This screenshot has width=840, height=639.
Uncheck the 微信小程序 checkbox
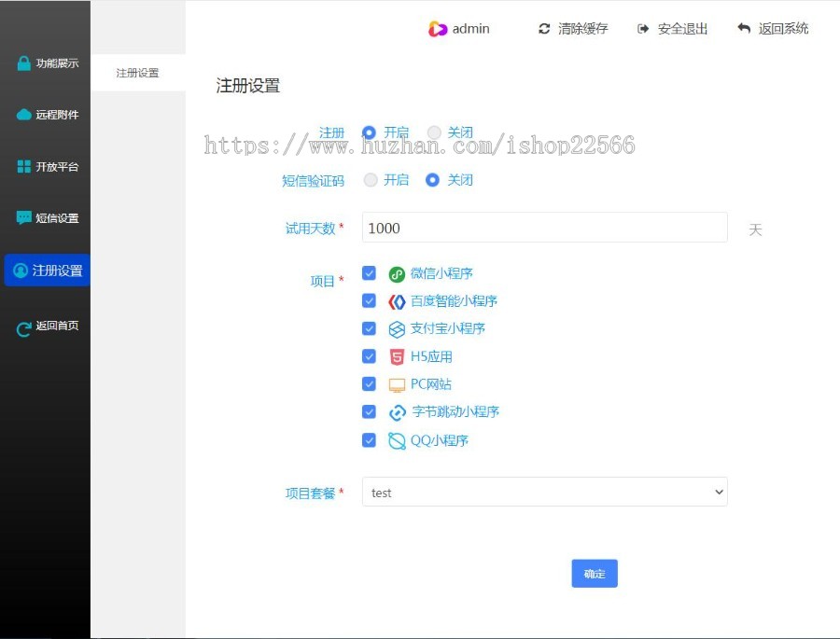click(369, 273)
